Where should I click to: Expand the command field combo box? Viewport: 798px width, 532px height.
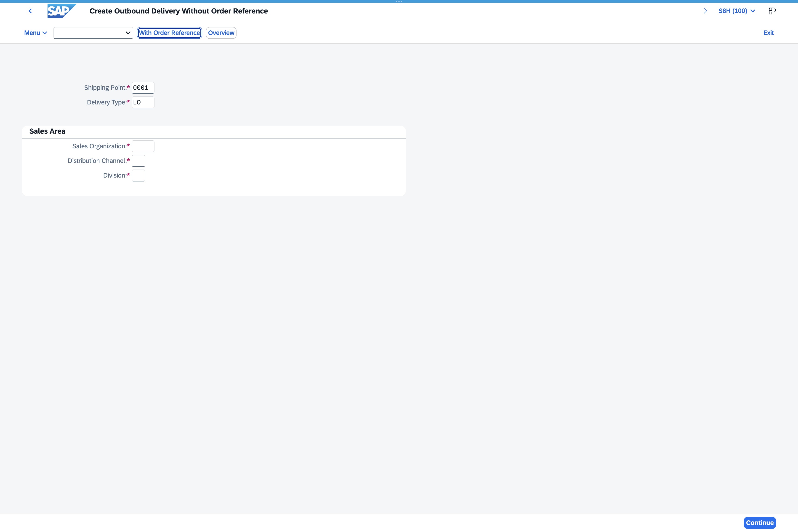click(x=128, y=33)
